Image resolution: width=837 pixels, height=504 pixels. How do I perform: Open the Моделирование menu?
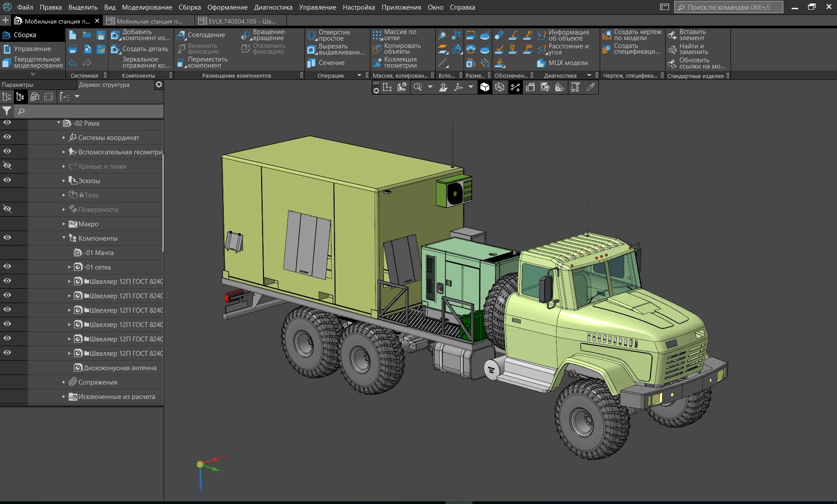pyautogui.click(x=147, y=7)
